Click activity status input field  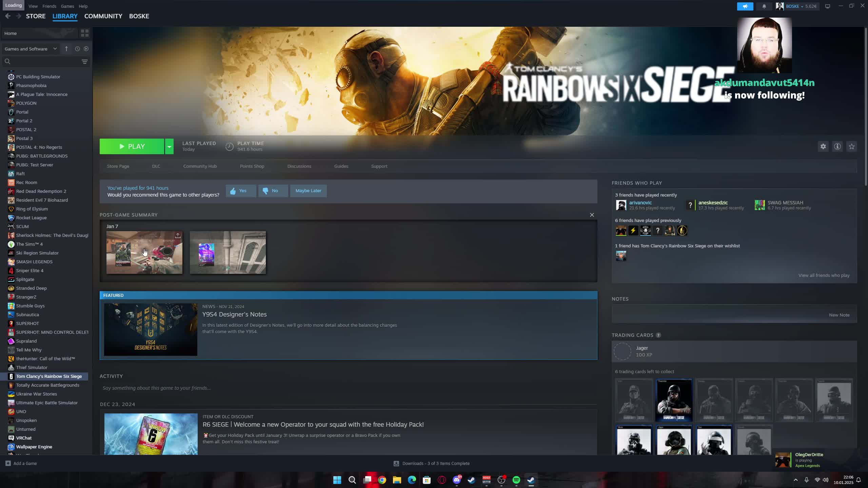[348, 388]
